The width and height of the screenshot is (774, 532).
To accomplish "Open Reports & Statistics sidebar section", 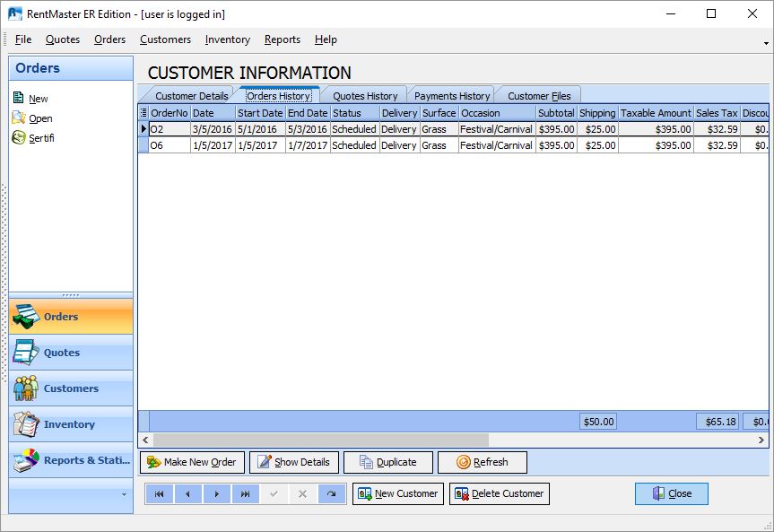I will coord(71,460).
